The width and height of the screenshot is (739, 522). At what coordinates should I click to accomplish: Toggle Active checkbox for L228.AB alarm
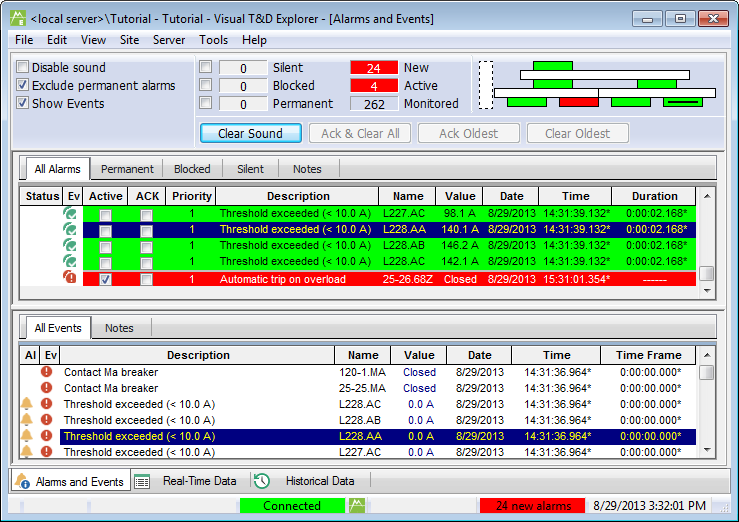pos(105,247)
